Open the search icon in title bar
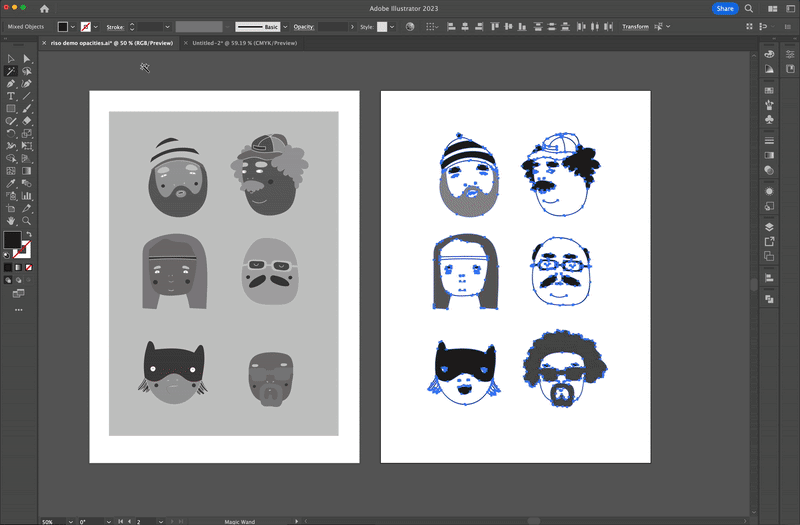 coord(748,9)
